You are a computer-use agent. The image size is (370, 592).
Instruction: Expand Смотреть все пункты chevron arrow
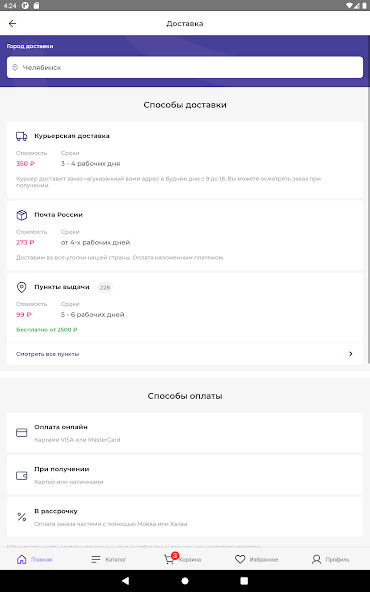point(351,354)
